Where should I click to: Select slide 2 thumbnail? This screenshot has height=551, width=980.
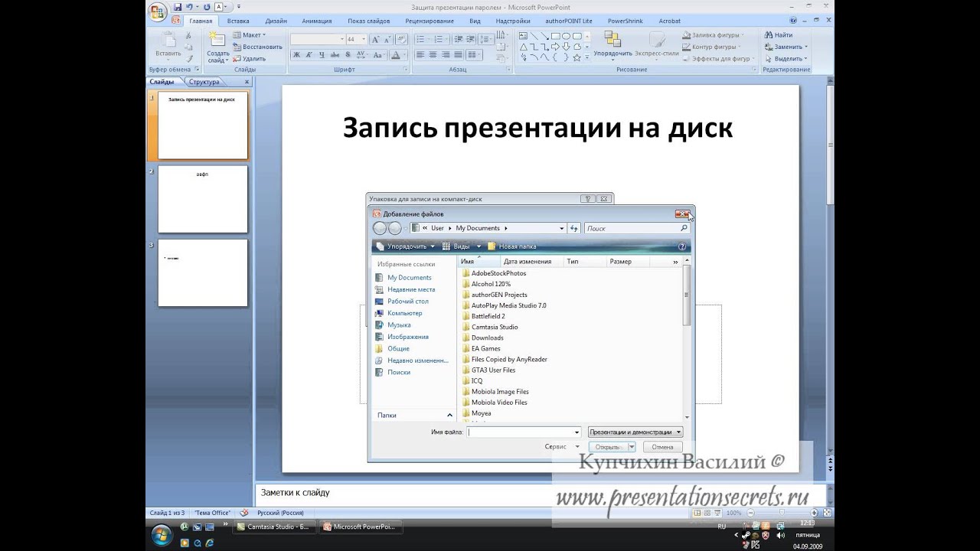(202, 199)
